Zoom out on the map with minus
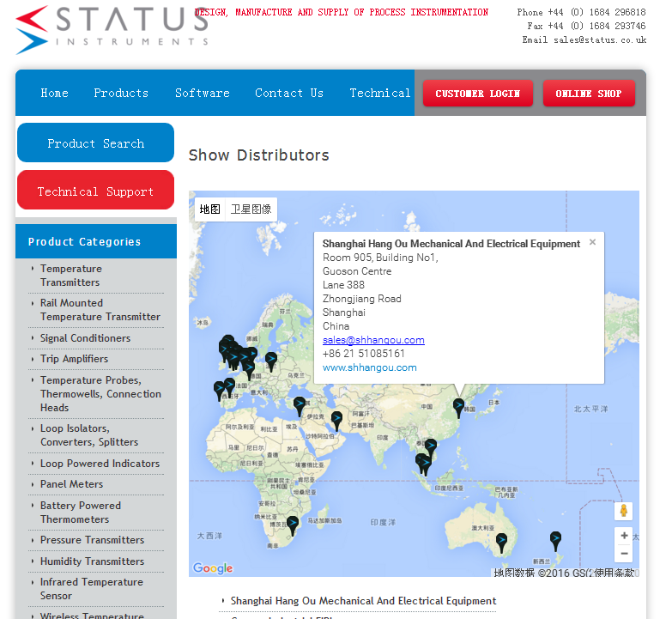Screen dimensions: 672x619 click(x=624, y=554)
